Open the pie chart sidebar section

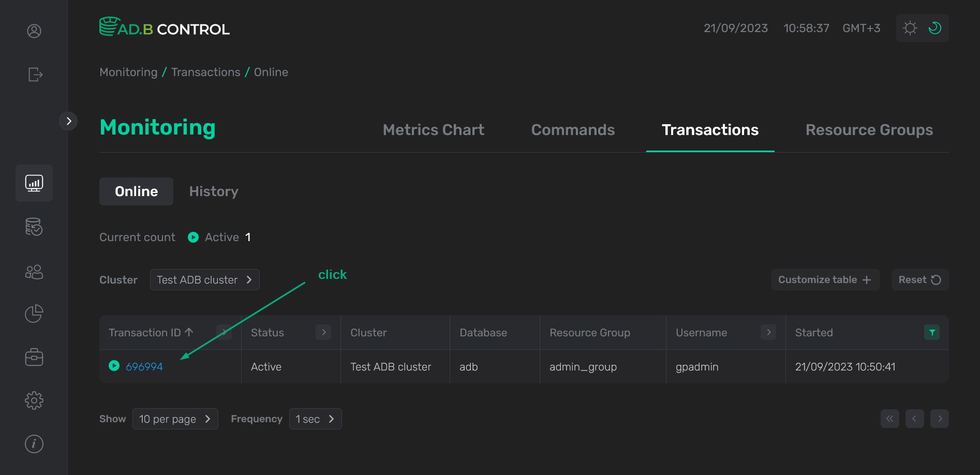point(34,313)
